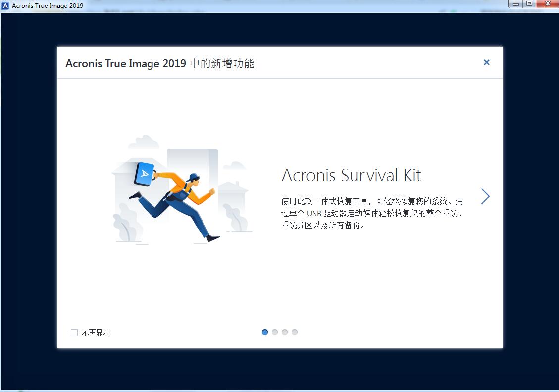
Task: Close the Acronis True Image 2019 window
Action: [548, 4]
